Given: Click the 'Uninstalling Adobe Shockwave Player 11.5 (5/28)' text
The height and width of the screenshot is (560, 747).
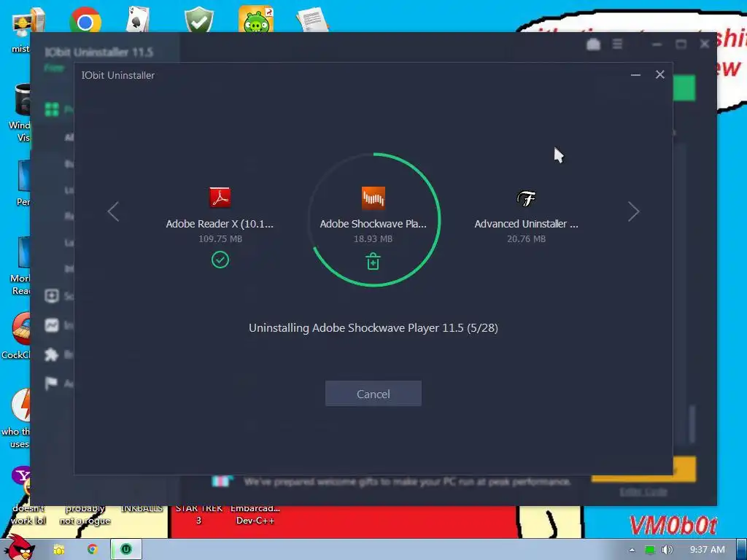Looking at the screenshot, I should point(373,328).
